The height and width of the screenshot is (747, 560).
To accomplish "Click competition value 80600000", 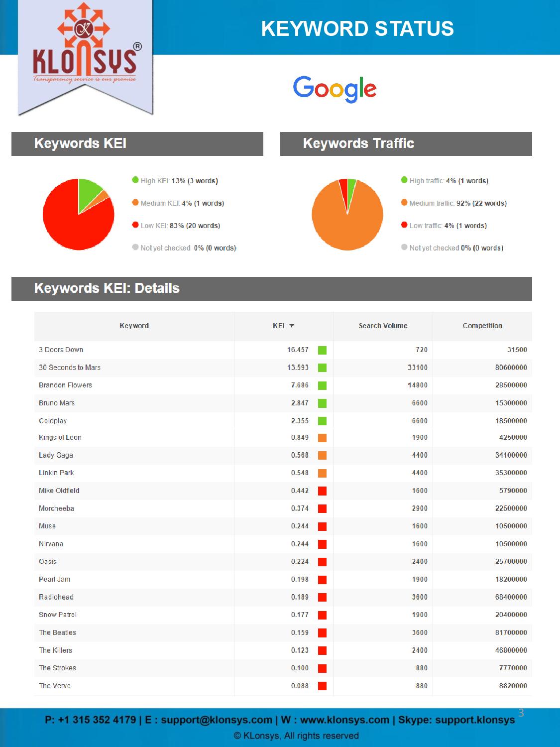I will (511, 368).
